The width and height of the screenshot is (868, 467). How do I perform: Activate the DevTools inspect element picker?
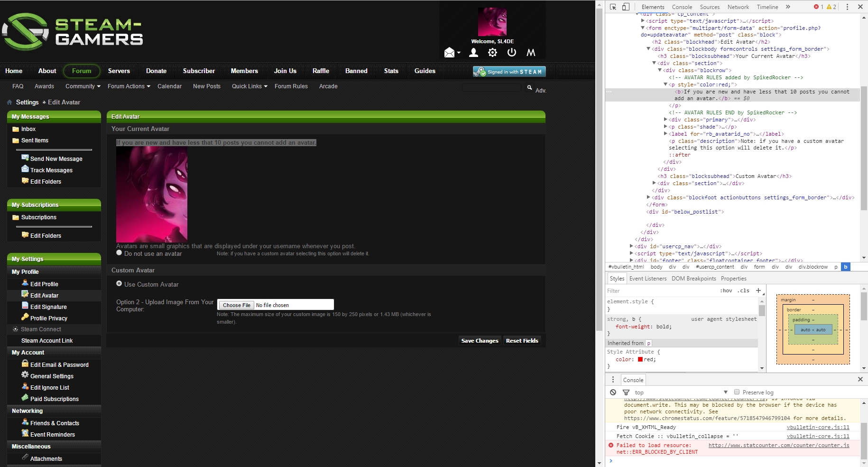pos(613,7)
